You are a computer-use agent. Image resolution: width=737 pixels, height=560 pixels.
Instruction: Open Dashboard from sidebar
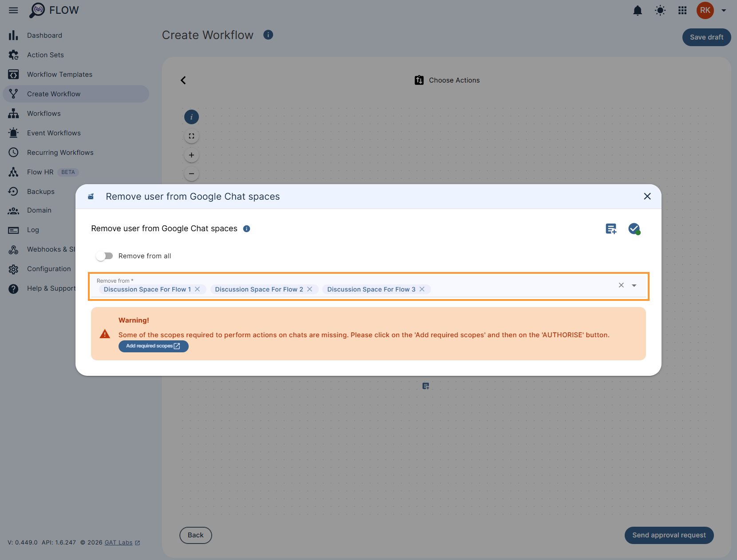75,35
